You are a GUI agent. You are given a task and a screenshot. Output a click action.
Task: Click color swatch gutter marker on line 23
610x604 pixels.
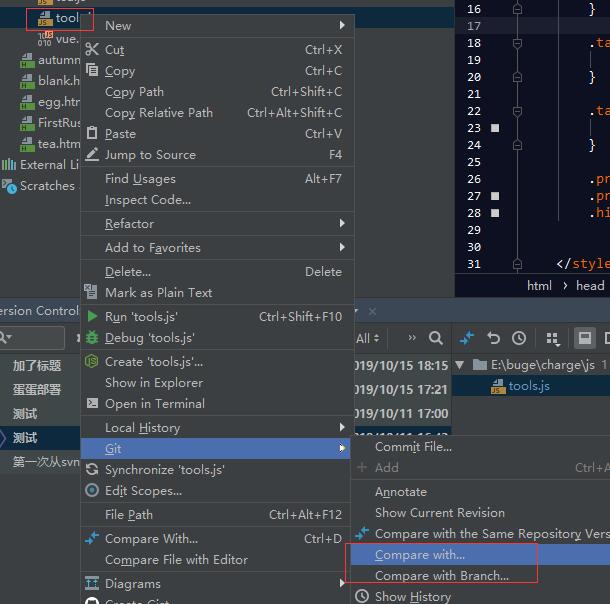pos(495,128)
